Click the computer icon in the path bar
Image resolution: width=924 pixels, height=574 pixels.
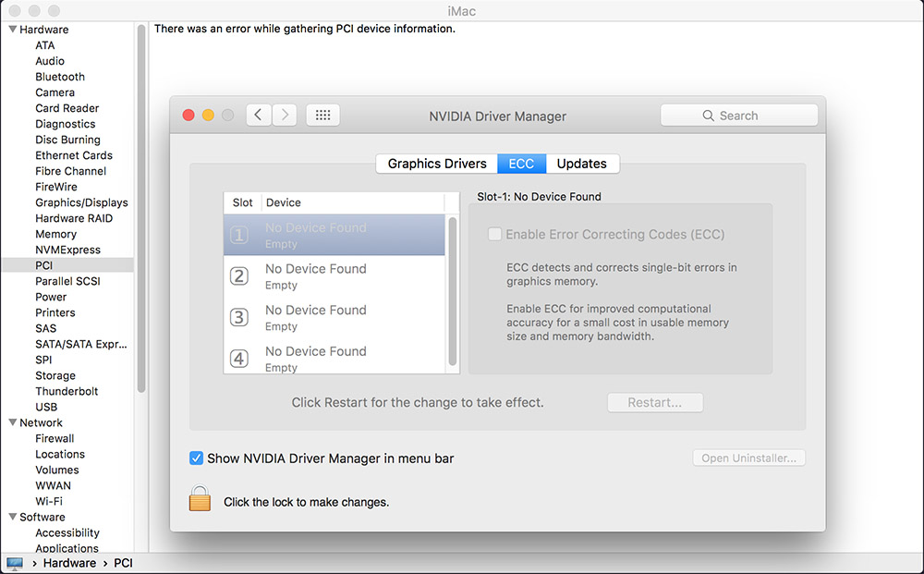coord(15,563)
